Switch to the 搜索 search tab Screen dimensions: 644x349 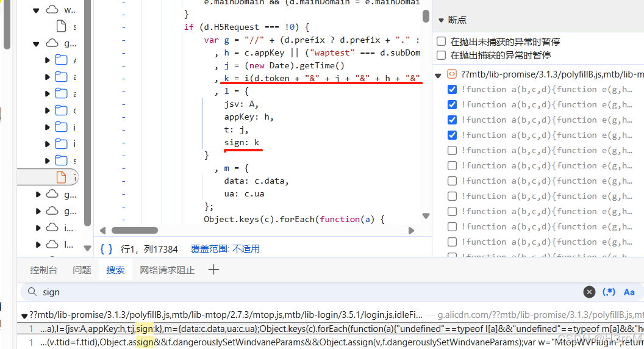click(115, 270)
